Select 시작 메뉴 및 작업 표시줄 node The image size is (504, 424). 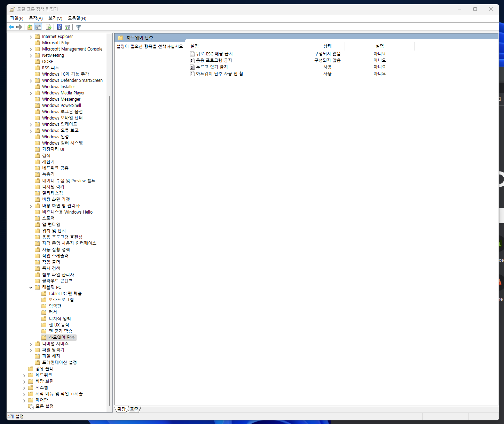click(59, 394)
